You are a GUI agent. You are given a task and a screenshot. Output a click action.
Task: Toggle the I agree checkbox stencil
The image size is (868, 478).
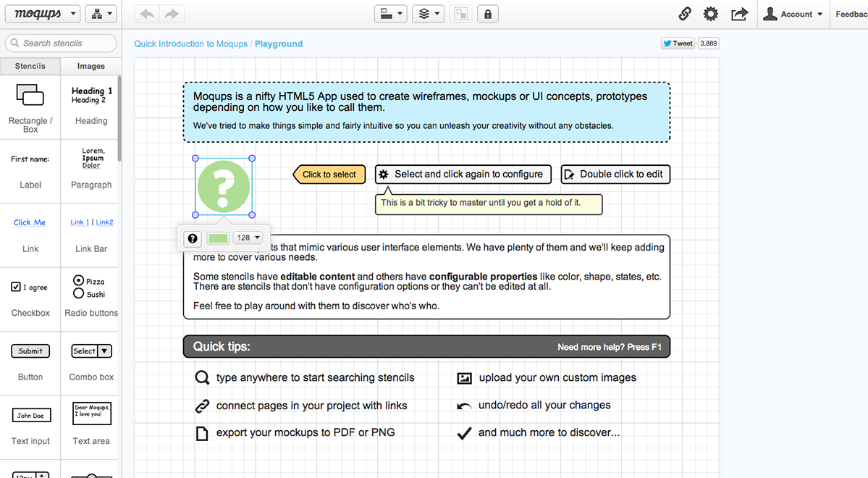(16, 287)
